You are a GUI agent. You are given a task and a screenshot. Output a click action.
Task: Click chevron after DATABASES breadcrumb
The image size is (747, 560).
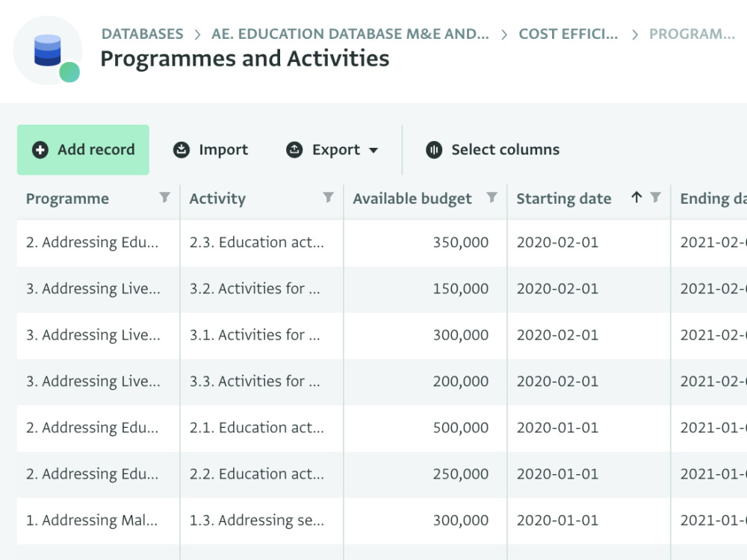pos(197,34)
